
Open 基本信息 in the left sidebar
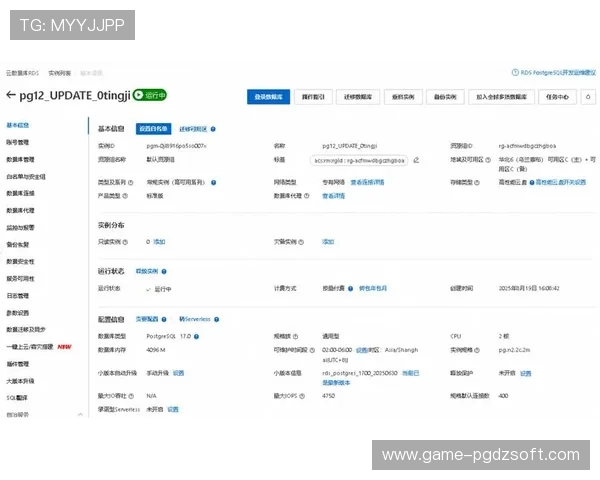18,125
